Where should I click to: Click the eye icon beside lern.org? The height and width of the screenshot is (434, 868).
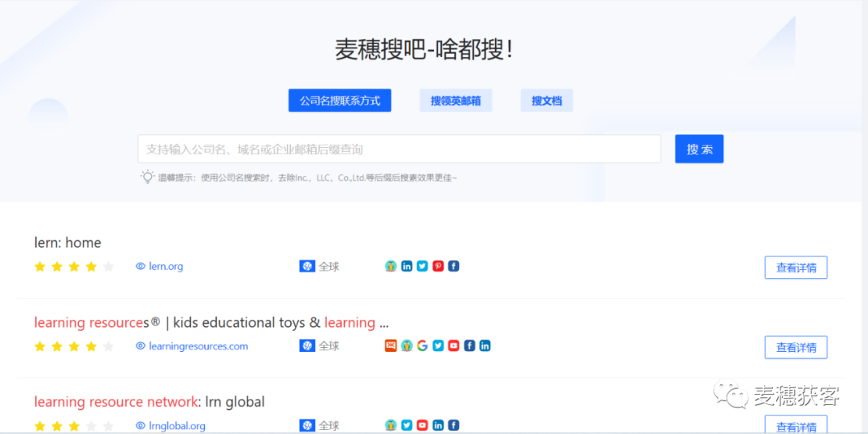140,266
